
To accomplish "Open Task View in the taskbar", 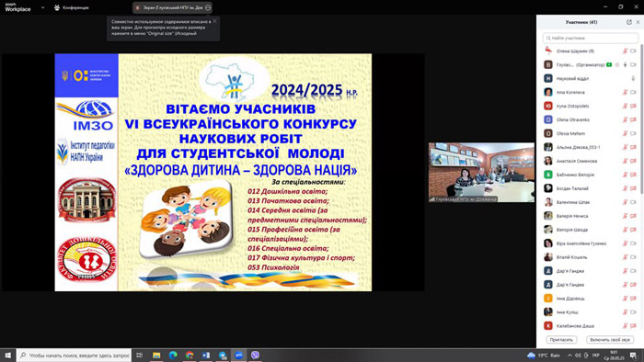I will click(140, 355).
